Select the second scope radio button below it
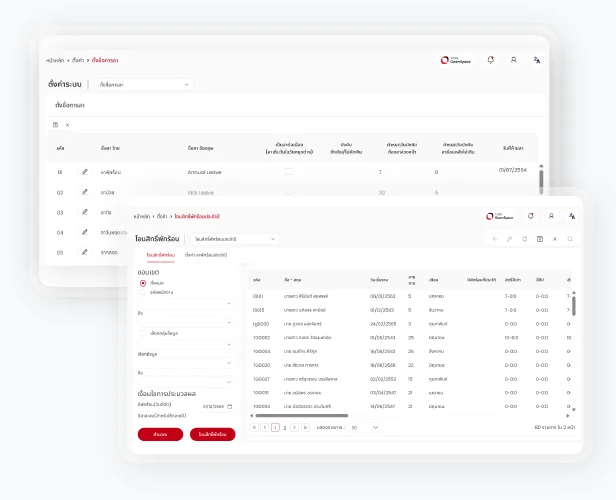616x500 pixels. tap(143, 292)
